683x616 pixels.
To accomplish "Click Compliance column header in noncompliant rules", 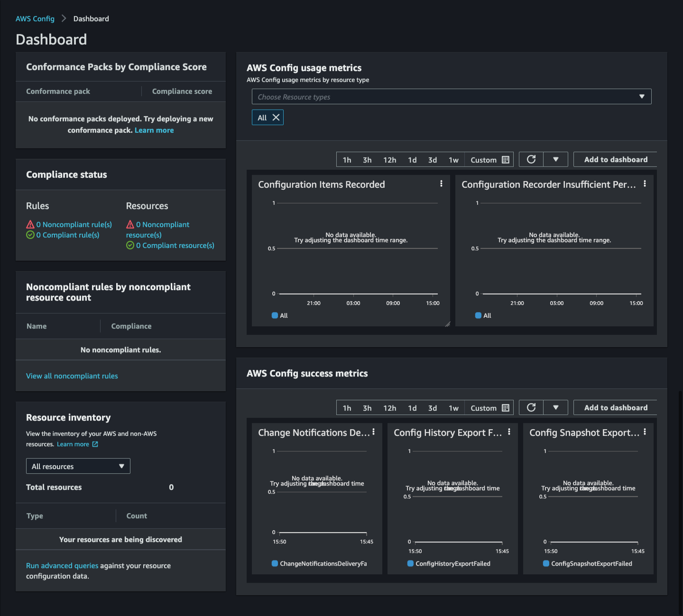I will pyautogui.click(x=131, y=326).
